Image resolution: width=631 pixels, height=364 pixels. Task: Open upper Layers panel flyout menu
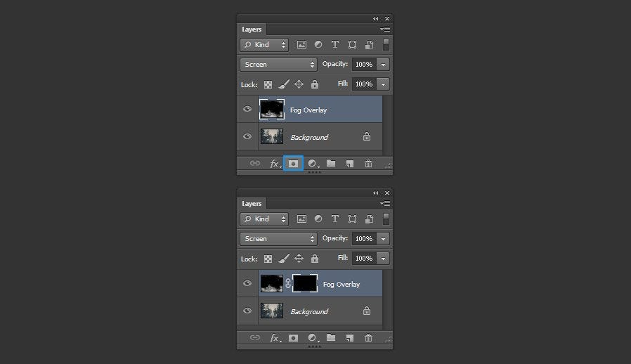[x=385, y=29]
